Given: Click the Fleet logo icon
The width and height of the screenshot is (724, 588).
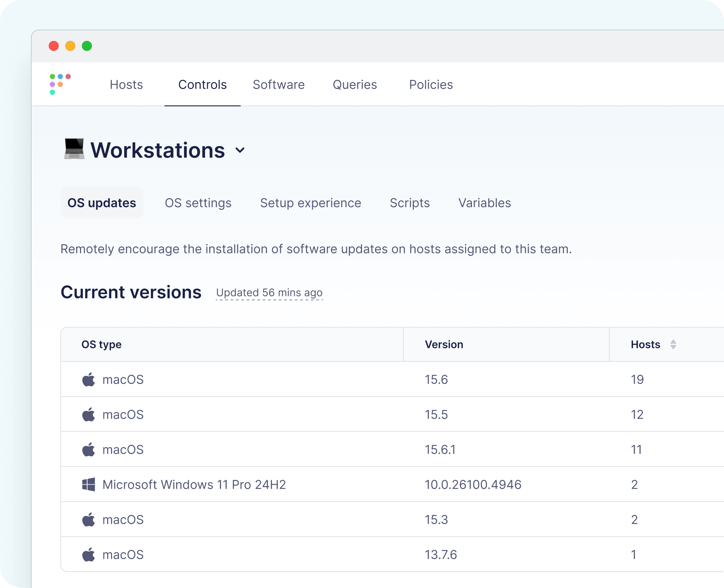Looking at the screenshot, I should tap(60, 84).
